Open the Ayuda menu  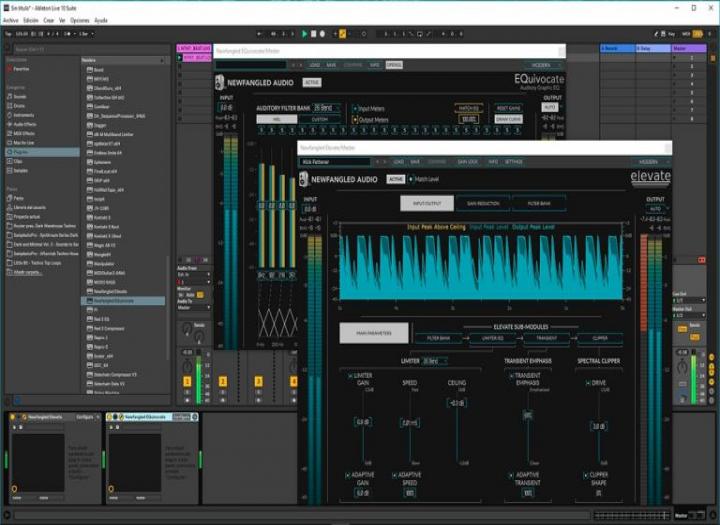(101, 21)
